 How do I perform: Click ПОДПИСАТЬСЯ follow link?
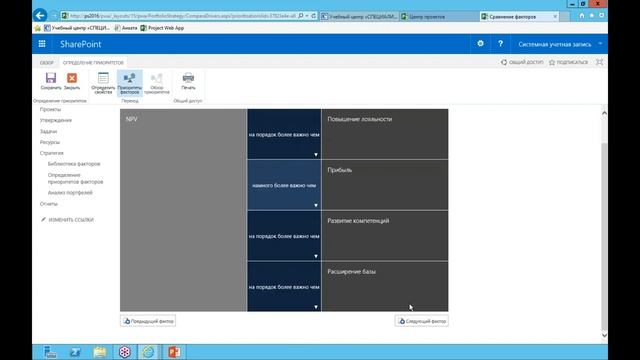pyautogui.click(x=569, y=62)
